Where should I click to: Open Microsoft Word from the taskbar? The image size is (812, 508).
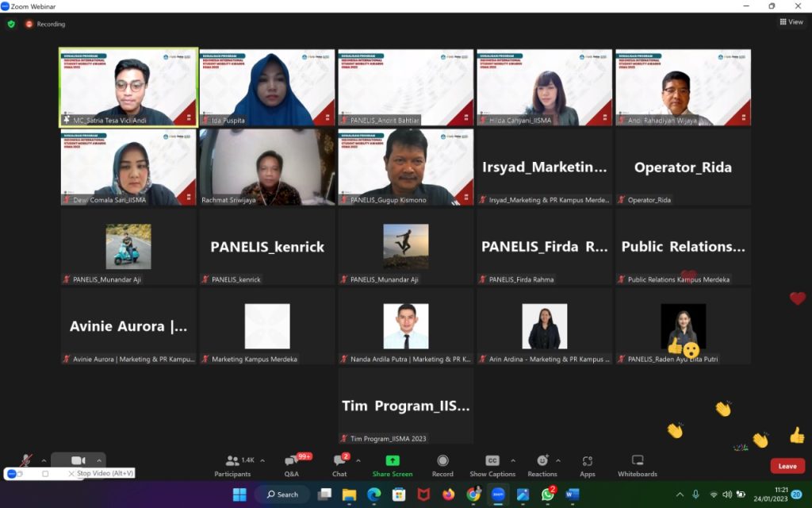[573, 495]
